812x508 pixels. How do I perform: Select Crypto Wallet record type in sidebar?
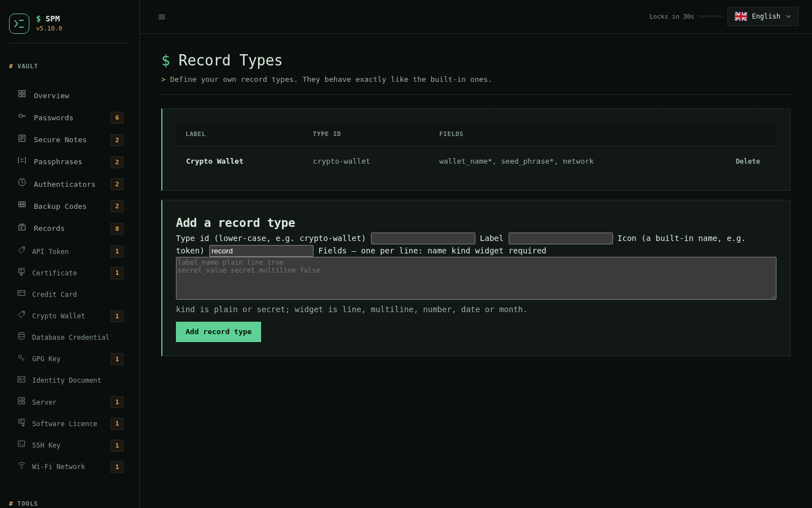pyautogui.click(x=70, y=316)
